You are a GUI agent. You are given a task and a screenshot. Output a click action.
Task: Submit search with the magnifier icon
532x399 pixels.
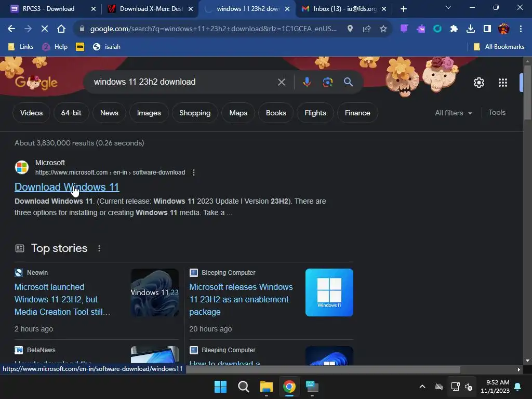(348, 82)
